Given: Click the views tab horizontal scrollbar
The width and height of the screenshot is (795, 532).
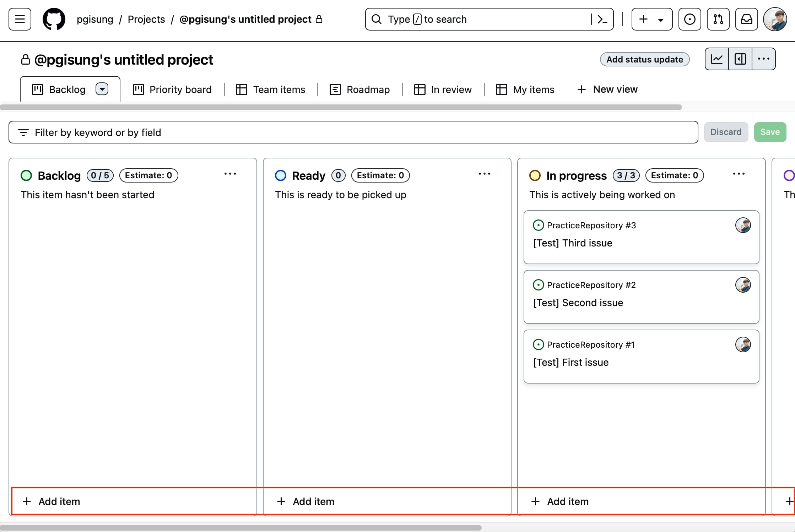Looking at the screenshot, I should pos(341,107).
